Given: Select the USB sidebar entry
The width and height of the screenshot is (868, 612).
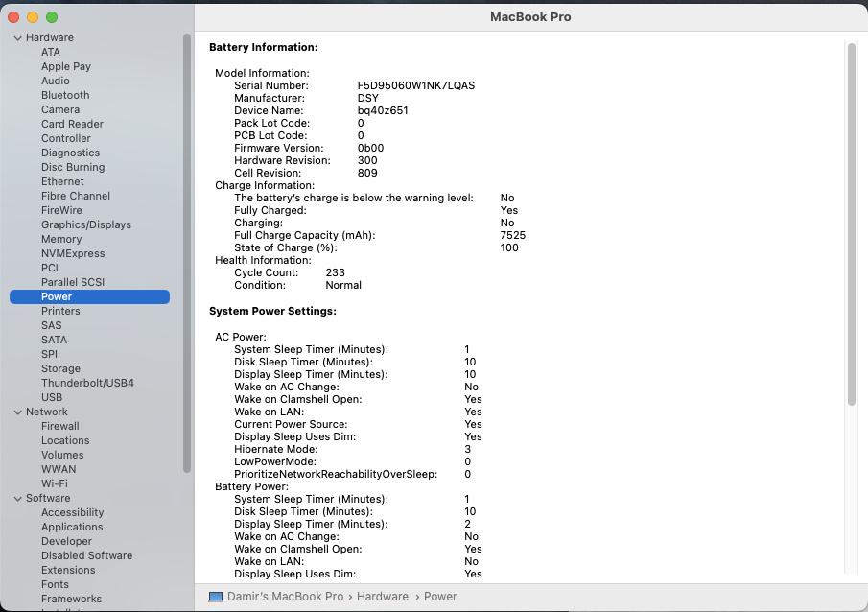Looking at the screenshot, I should click(x=52, y=397).
